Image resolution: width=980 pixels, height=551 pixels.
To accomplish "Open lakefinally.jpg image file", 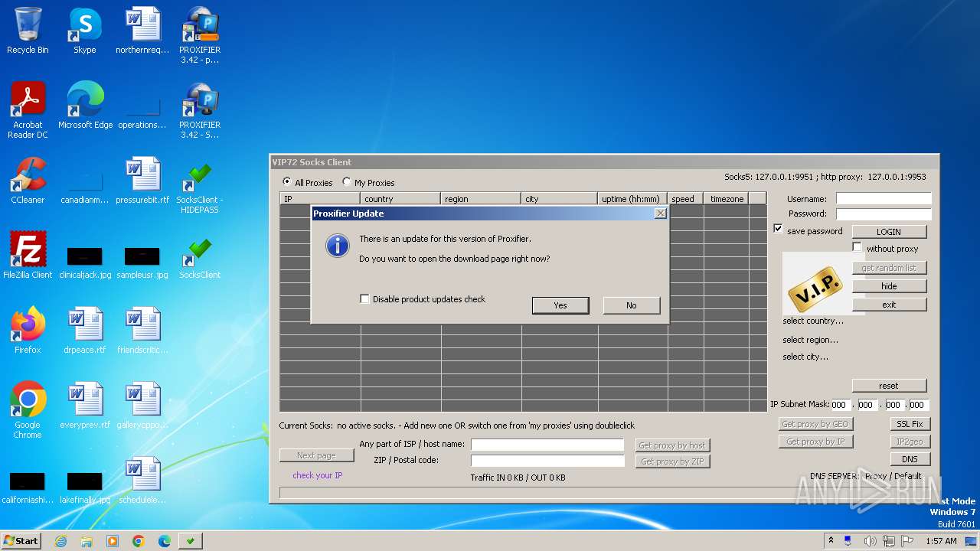I will click(x=85, y=488).
